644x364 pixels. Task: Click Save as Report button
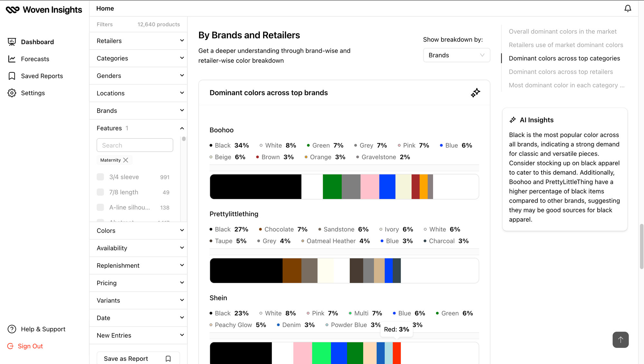click(138, 358)
